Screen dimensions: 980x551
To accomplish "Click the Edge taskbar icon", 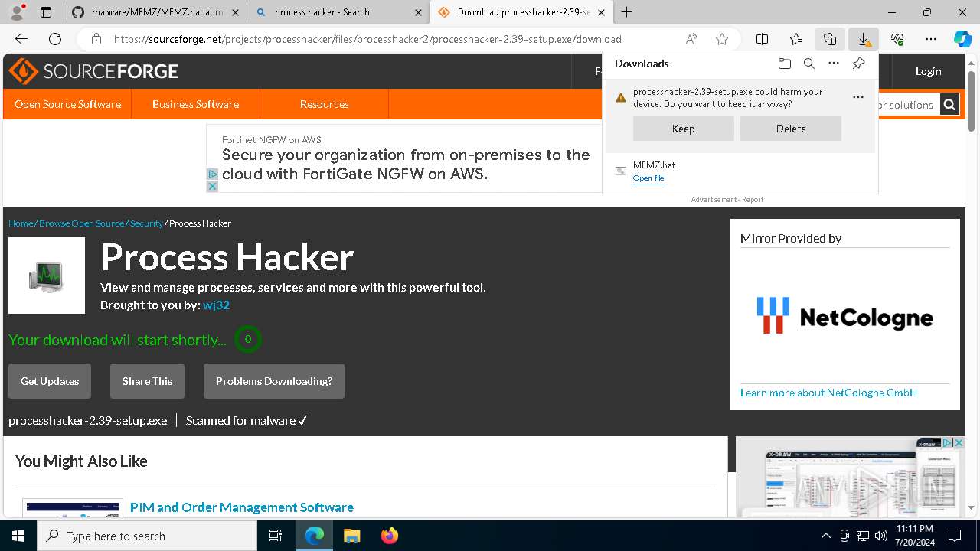I will click(x=315, y=536).
